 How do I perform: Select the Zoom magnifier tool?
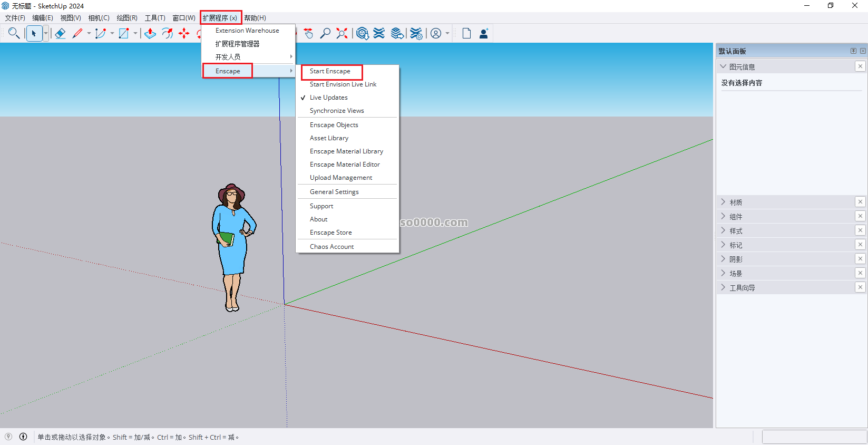[x=326, y=33]
